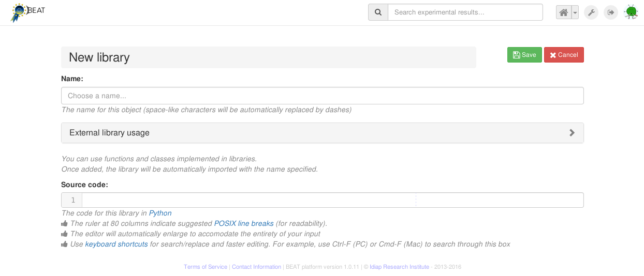Open Terms of Service in footer

tap(206, 267)
